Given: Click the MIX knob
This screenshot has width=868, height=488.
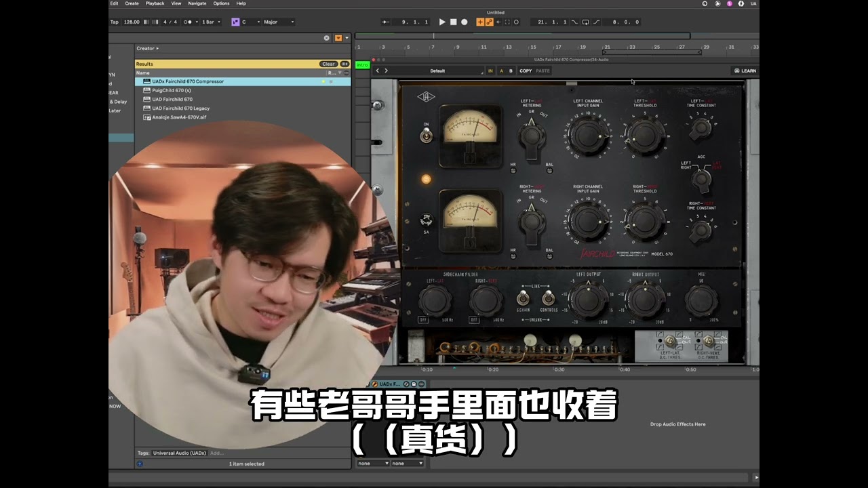Looking at the screenshot, I should coord(701,300).
